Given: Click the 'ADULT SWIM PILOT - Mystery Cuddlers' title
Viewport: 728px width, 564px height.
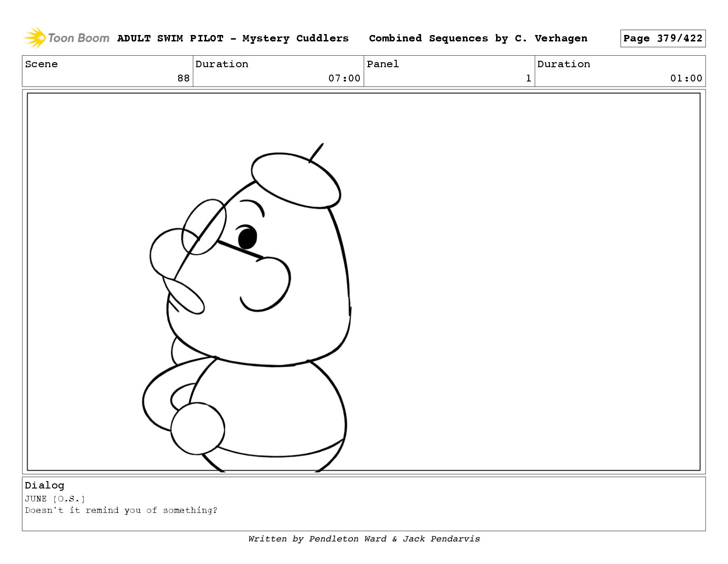Looking at the screenshot, I should point(233,38).
